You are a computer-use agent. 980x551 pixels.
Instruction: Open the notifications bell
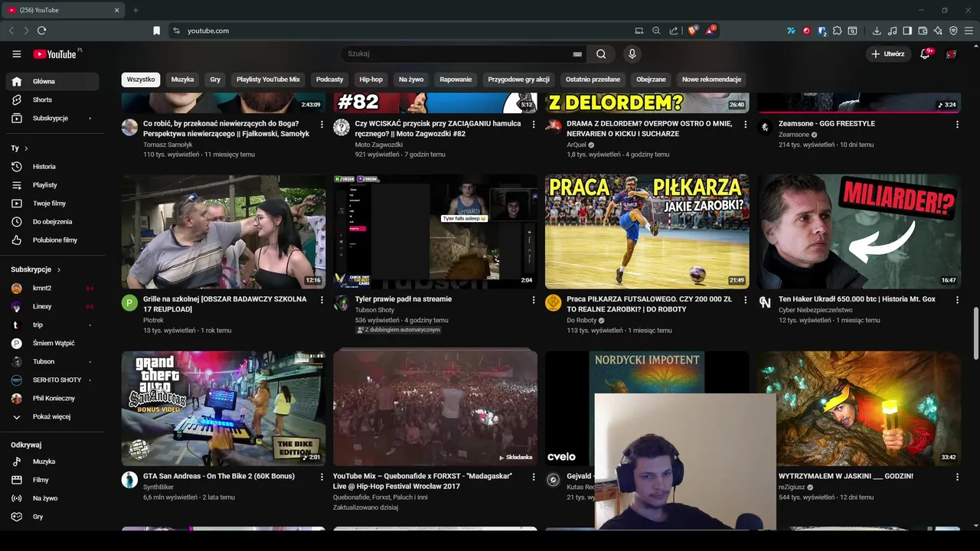click(x=925, y=54)
